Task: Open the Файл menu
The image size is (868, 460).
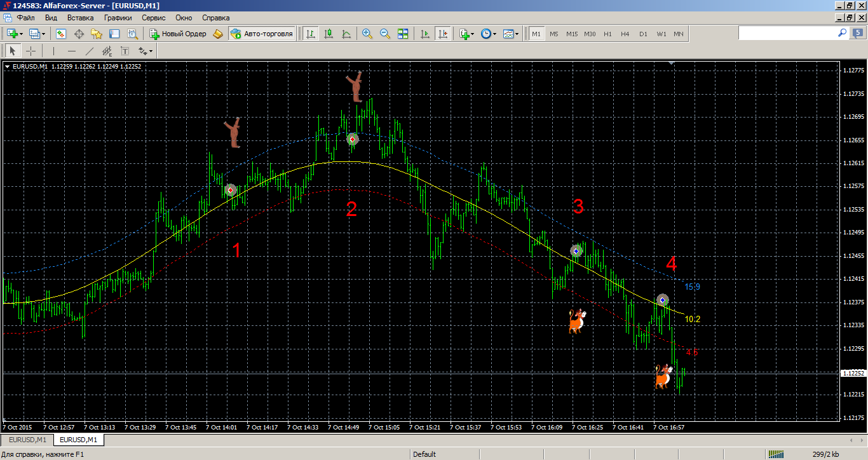Action: 26,18
